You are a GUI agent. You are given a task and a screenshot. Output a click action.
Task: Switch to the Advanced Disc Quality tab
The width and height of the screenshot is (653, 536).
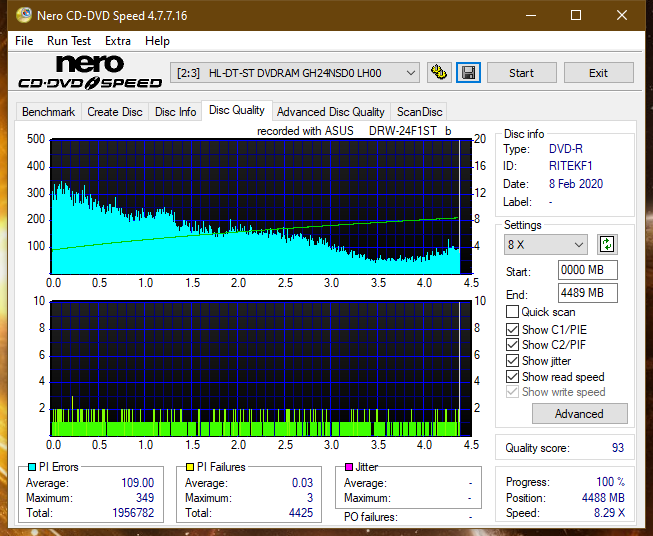(x=331, y=112)
